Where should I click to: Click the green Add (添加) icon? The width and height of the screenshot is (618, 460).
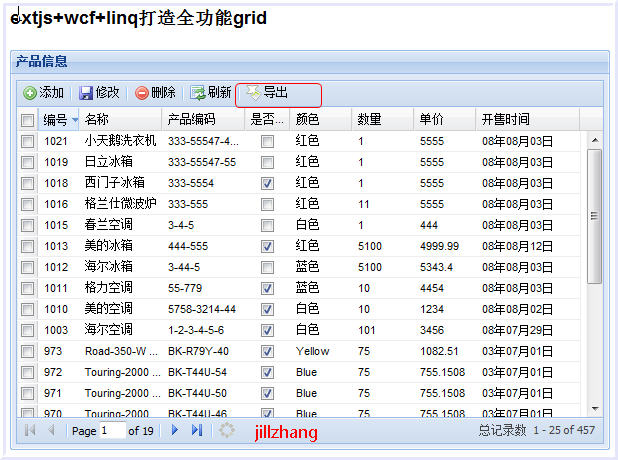click(29, 93)
